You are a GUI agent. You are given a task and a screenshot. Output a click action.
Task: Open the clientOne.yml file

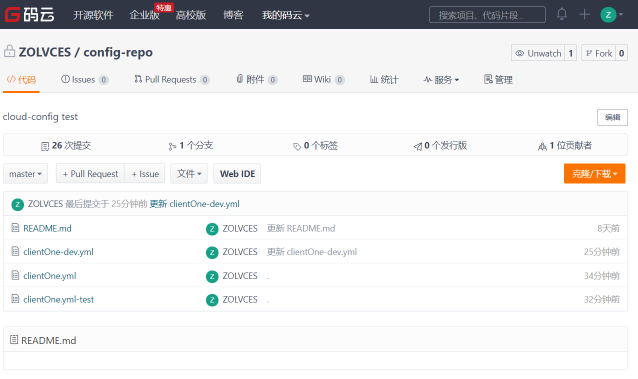[50, 276]
